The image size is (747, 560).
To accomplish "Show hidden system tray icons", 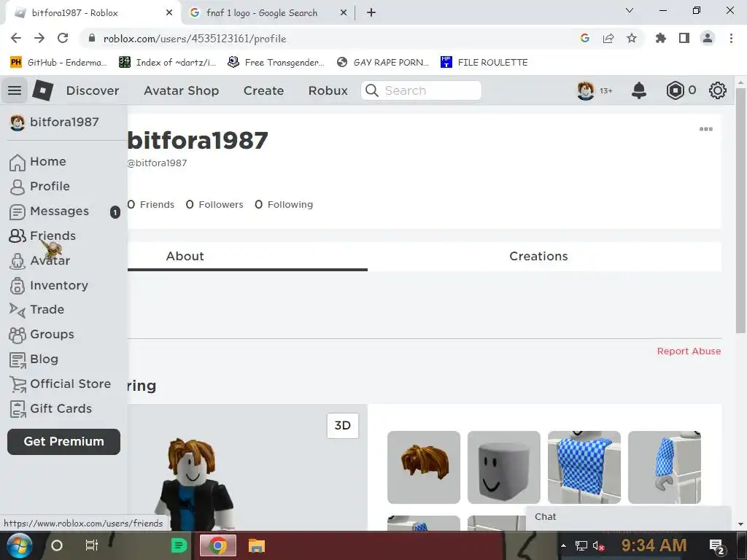I will pos(564,546).
